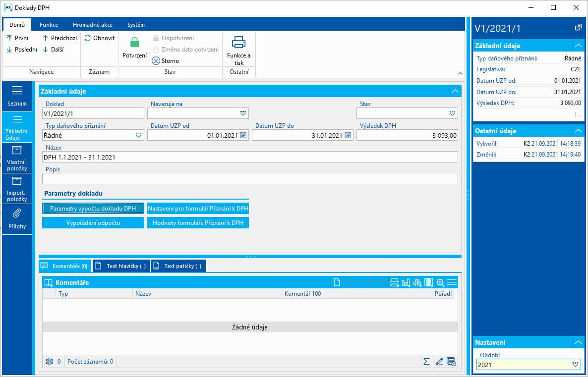
Task: Click Parametry výpočtu dokladu DPH button
Action: click(93, 209)
